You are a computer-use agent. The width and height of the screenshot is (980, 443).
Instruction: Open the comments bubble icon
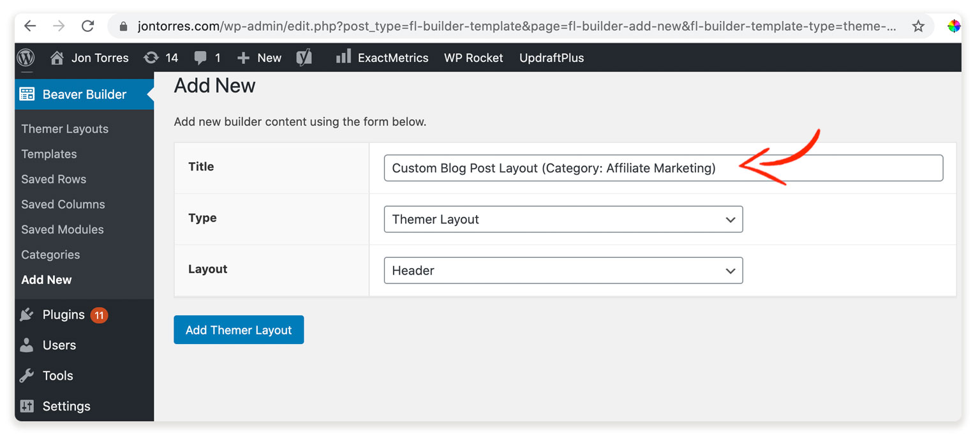pos(200,57)
